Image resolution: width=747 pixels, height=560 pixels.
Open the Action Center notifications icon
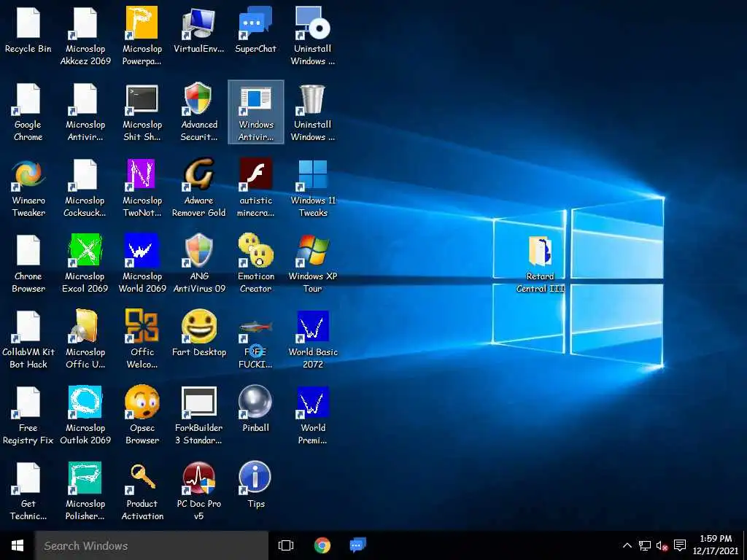click(x=680, y=545)
